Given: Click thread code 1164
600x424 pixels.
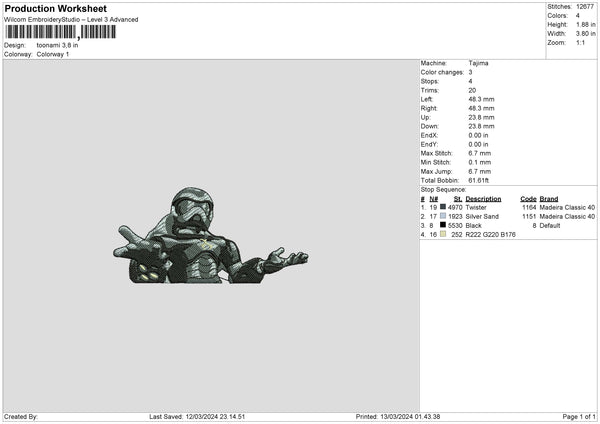Looking at the screenshot, I should [x=529, y=207].
